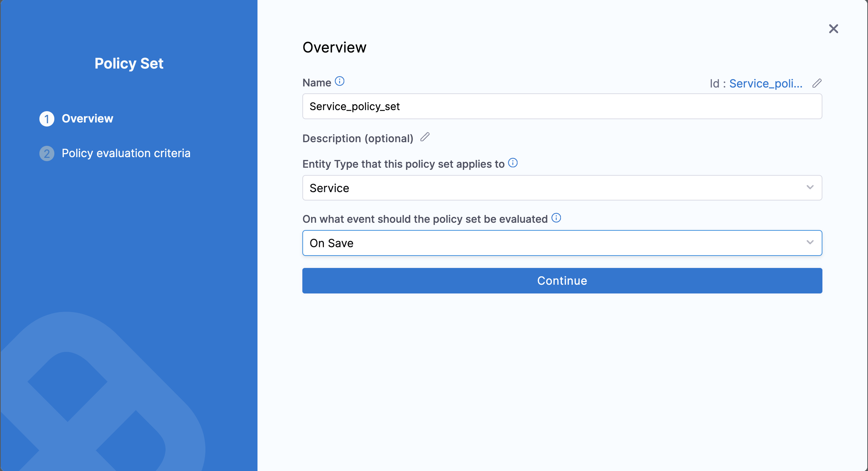Image resolution: width=868 pixels, height=471 pixels.
Task: Open the On Save event dropdown
Action: pos(562,243)
